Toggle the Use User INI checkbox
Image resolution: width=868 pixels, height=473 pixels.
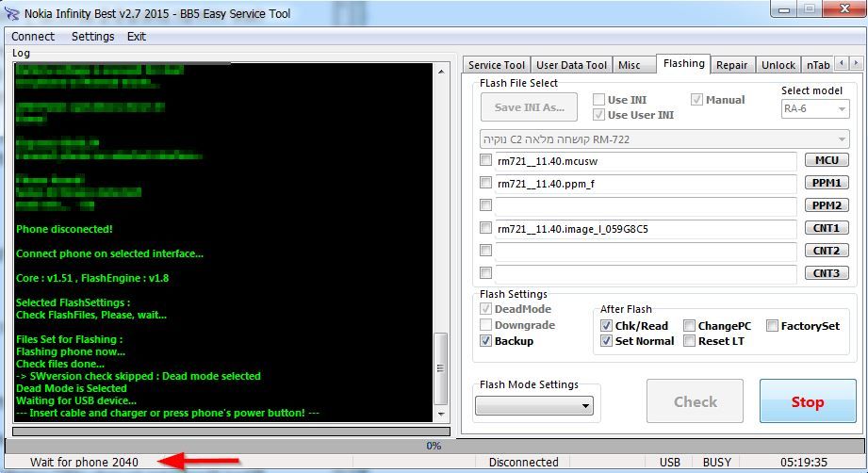click(x=598, y=115)
